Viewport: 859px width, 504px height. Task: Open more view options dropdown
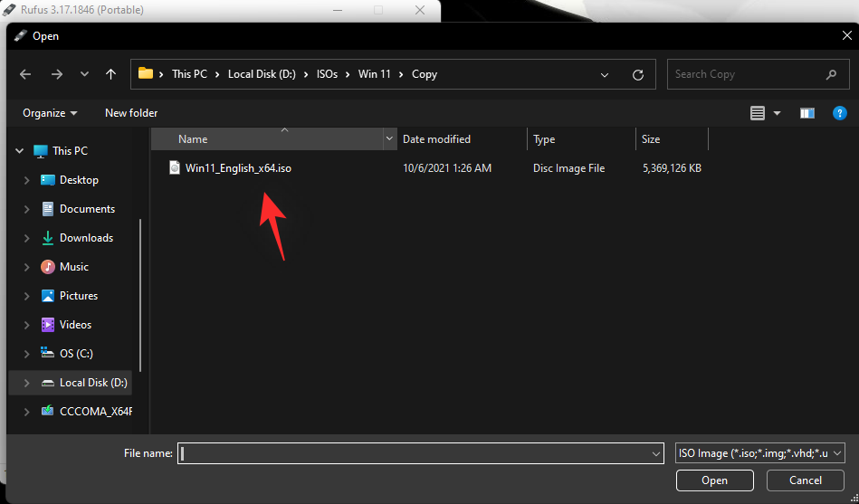click(777, 113)
